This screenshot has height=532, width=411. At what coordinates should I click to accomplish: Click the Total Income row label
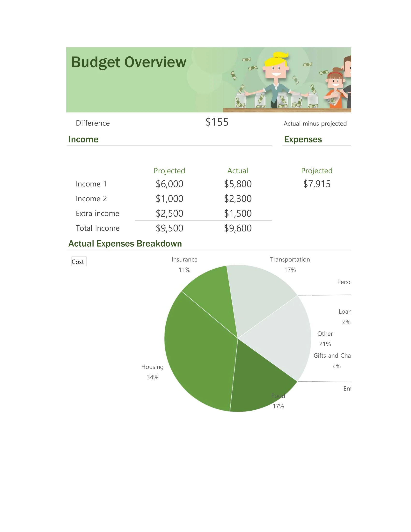click(x=98, y=228)
